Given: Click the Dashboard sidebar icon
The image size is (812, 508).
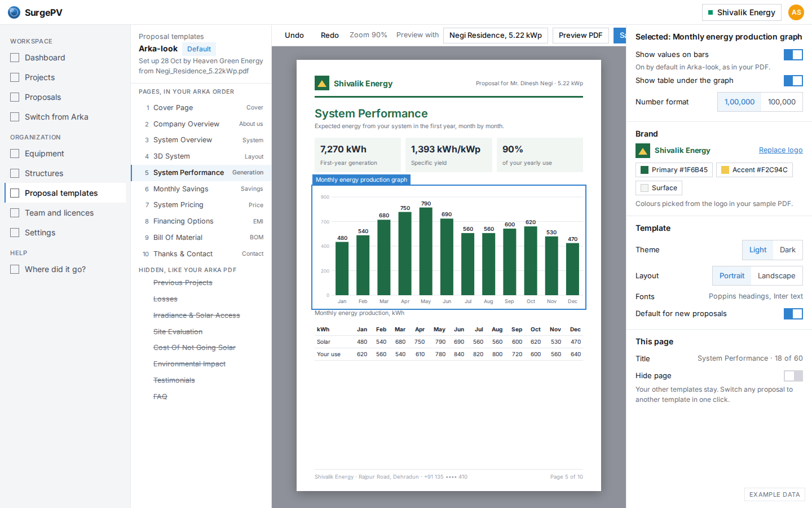Looking at the screenshot, I should (15, 58).
